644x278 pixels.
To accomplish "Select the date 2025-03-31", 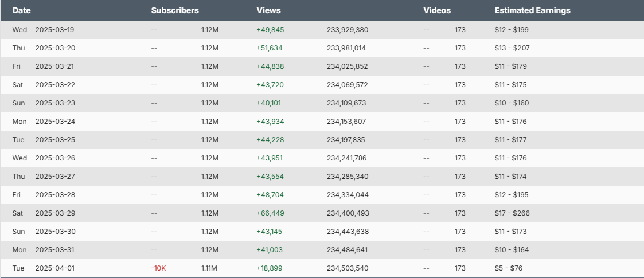I will pos(55,250).
